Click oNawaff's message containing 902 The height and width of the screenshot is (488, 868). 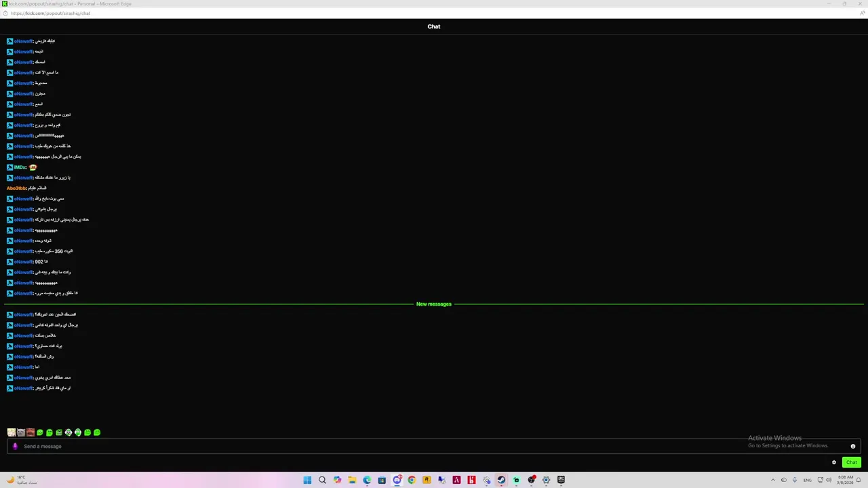41,262
